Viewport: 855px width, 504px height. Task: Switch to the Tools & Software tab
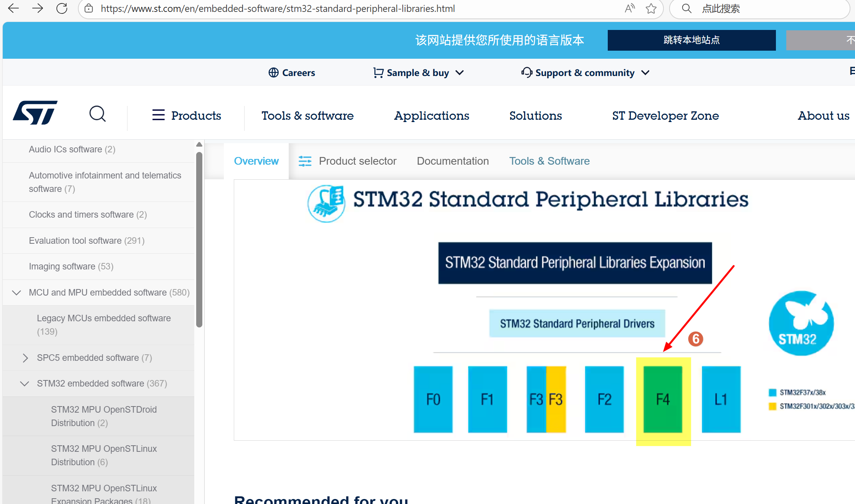(x=549, y=161)
